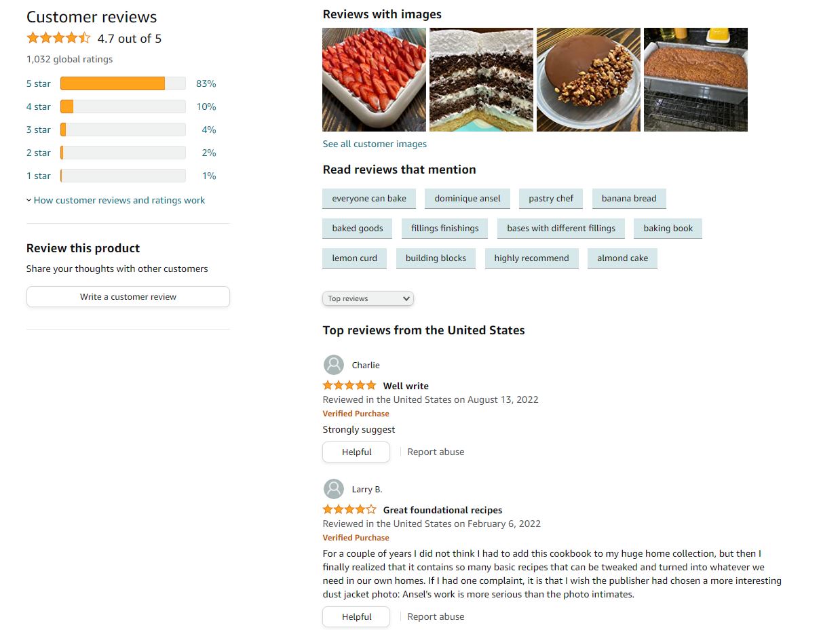Open the Top reviews sort dropdown

pyautogui.click(x=368, y=298)
